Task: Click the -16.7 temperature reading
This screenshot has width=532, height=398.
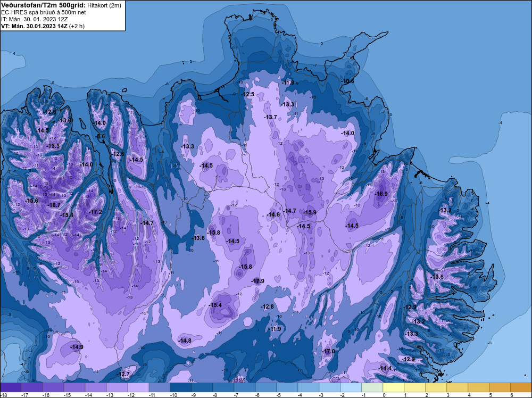Action: point(54,205)
